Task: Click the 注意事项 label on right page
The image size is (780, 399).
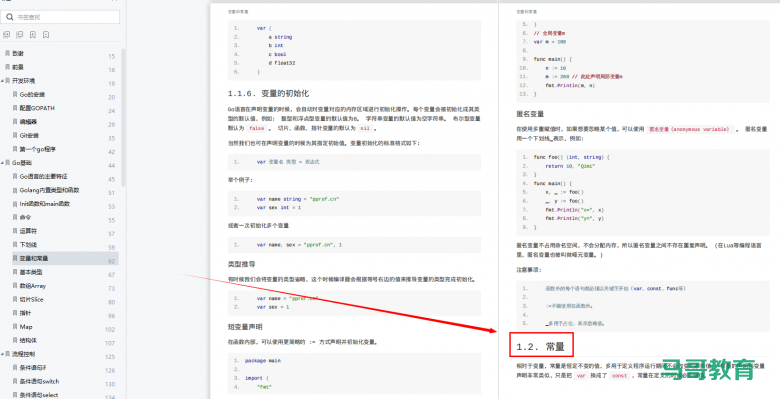Action: 528,270
